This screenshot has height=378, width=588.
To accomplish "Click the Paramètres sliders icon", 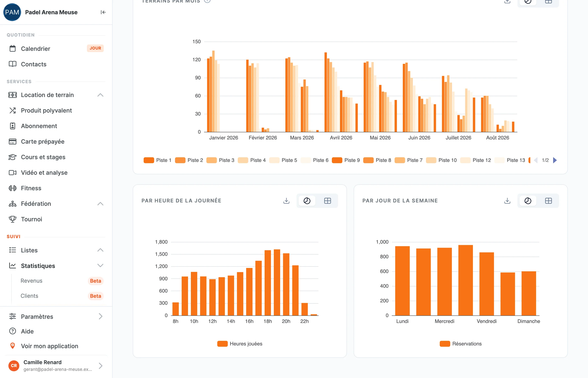I will pos(13,316).
